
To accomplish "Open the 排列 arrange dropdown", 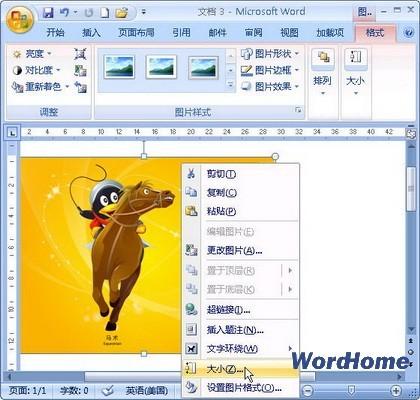I will click(322, 73).
